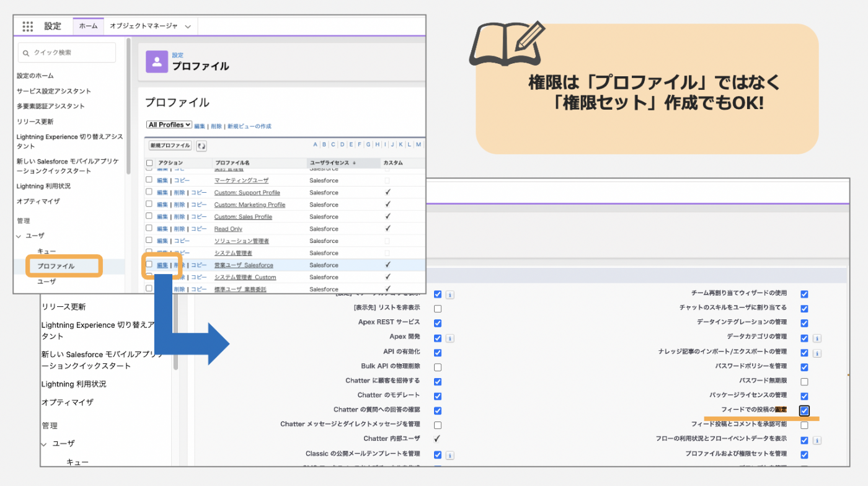Open the 営業ユーザ_Salesforce profile link
Screen dimensions: 868x486
tap(244, 265)
